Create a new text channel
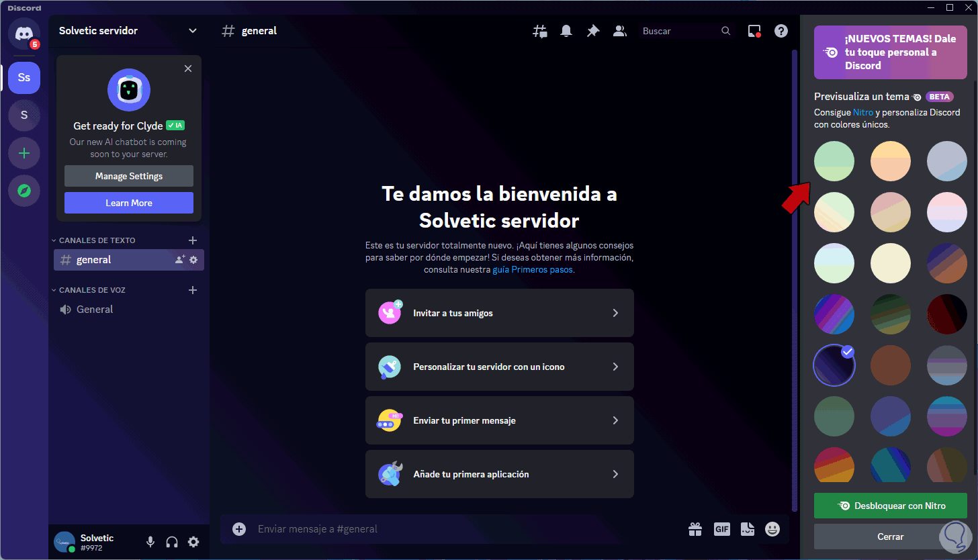This screenshot has height=560, width=978. click(x=193, y=240)
